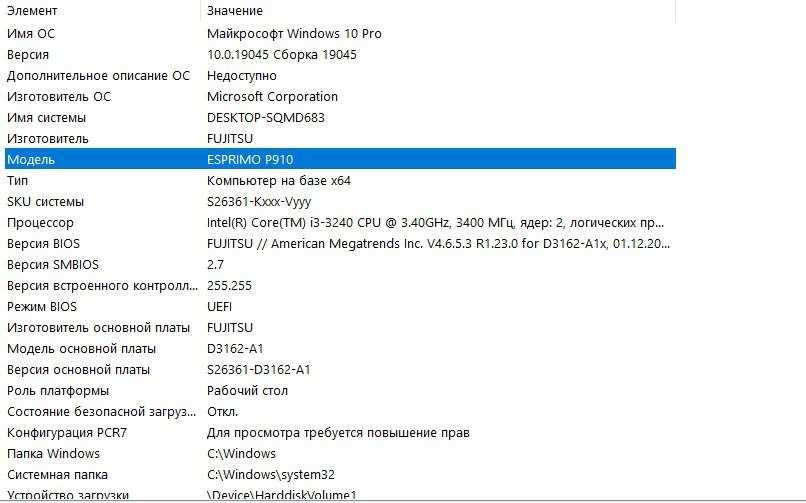The width and height of the screenshot is (806, 503).
Task: Select the Состояние безопасной загрузки row
Action: point(340,412)
